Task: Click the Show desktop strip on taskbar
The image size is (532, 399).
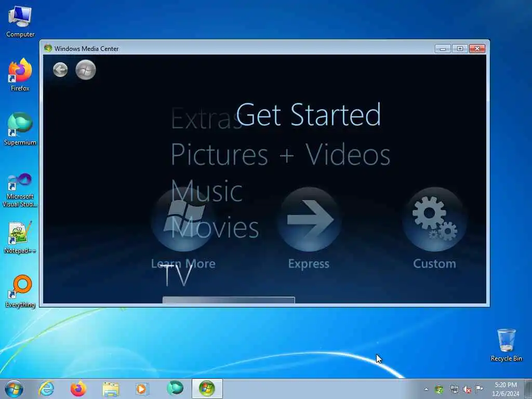Action: tap(528, 389)
